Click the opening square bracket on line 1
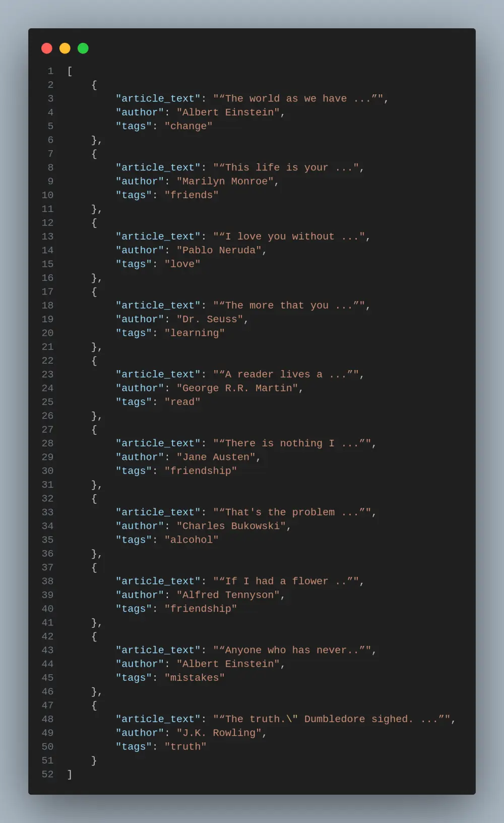This screenshot has height=823, width=504. [70, 71]
